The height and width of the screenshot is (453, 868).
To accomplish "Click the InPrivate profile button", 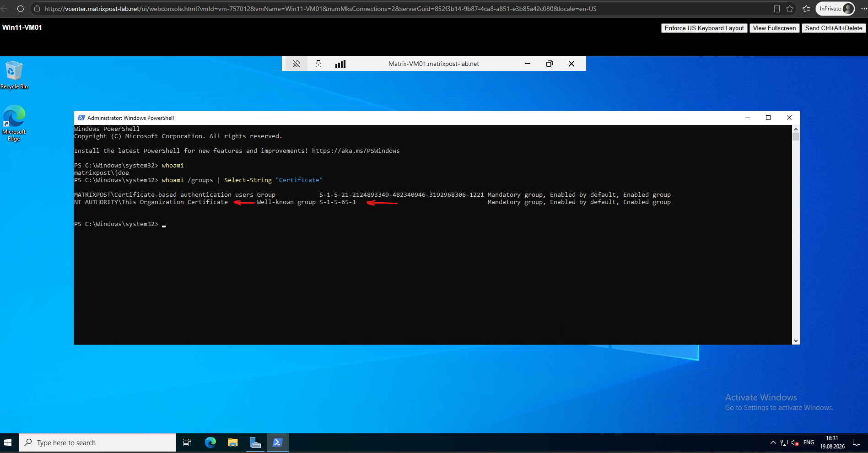I will [836, 9].
